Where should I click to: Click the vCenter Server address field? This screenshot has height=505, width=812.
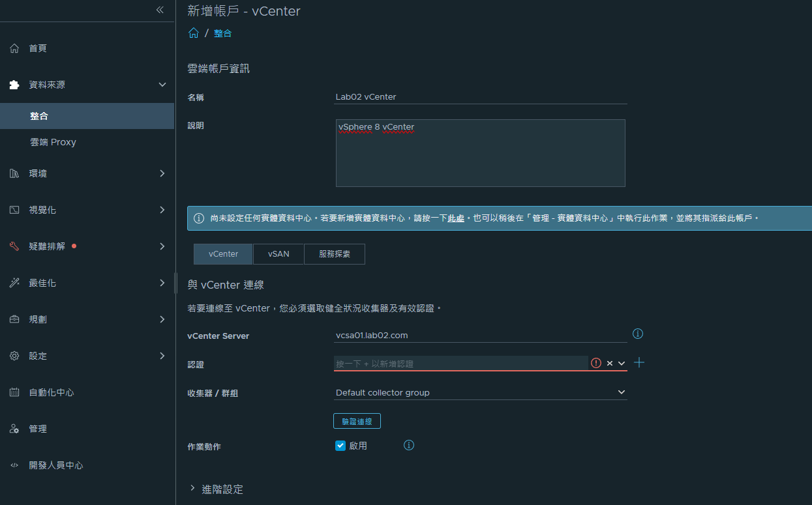(481, 336)
